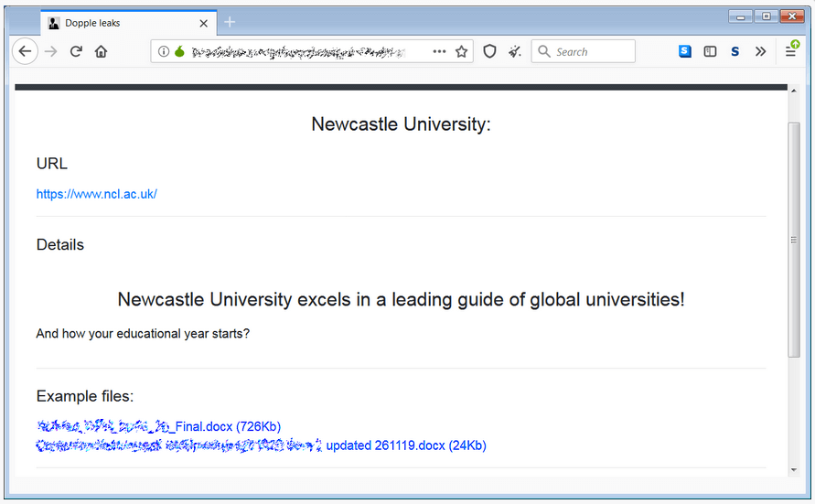815x504 pixels.
Task: Open a new tab with plus button
Action: [230, 23]
